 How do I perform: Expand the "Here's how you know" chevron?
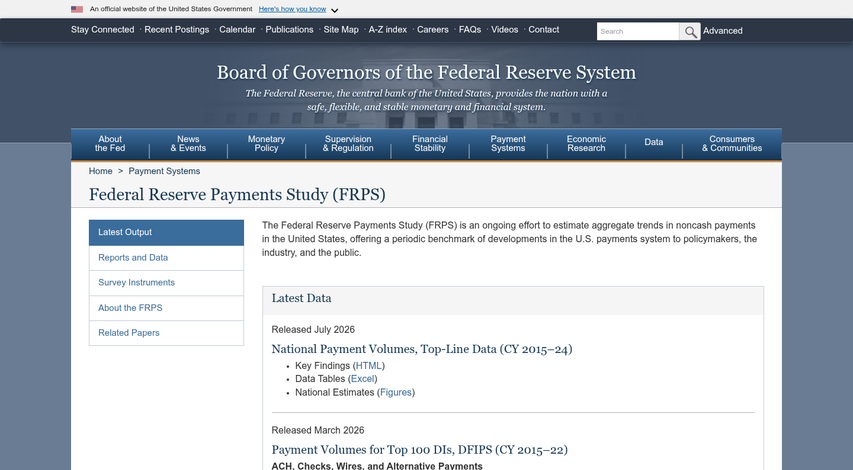click(x=335, y=10)
